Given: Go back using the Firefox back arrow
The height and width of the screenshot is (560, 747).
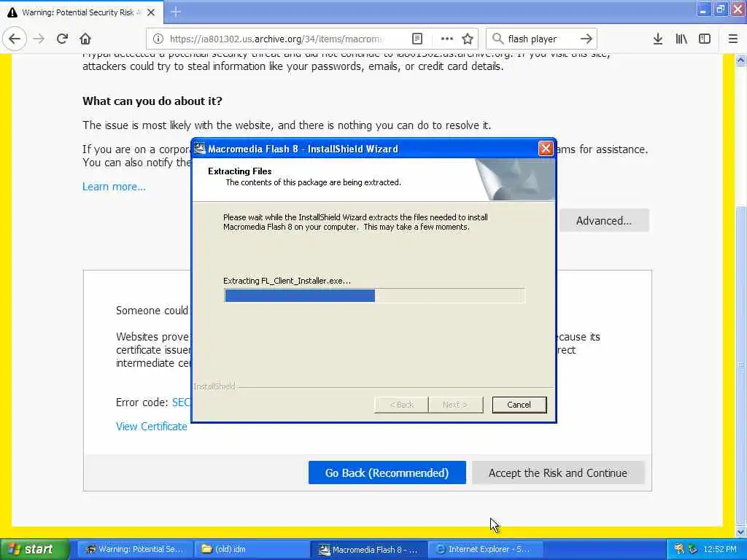Looking at the screenshot, I should click(15, 39).
